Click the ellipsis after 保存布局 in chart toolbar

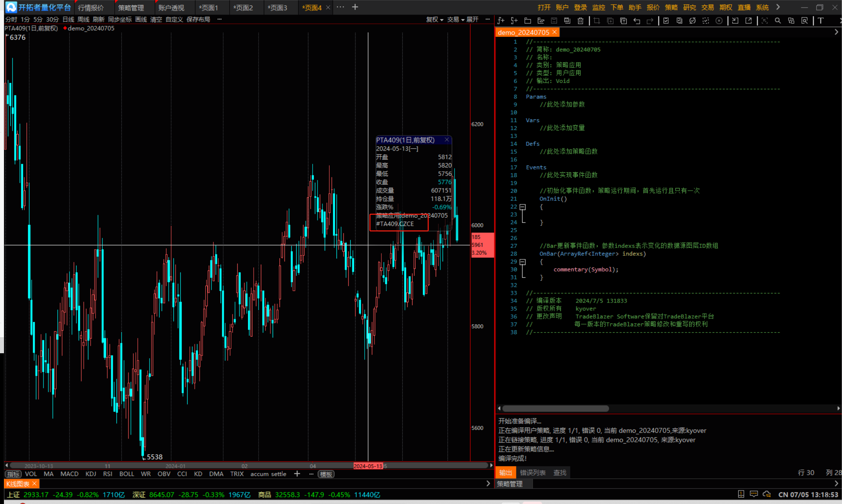tap(220, 19)
